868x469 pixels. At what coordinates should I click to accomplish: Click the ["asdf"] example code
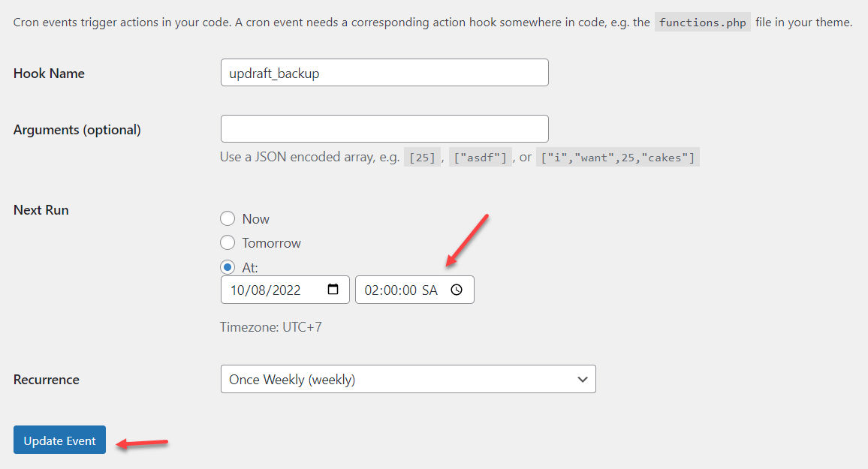click(x=481, y=158)
